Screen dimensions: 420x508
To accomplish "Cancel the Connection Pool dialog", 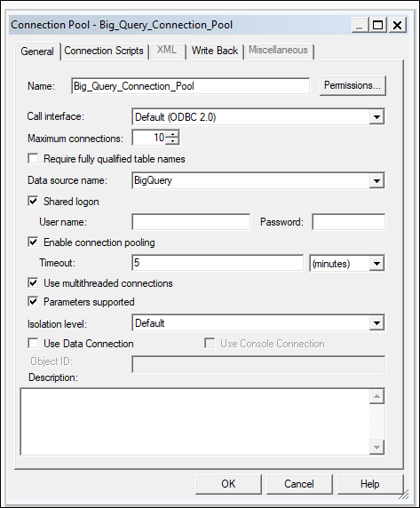I will tap(299, 484).
